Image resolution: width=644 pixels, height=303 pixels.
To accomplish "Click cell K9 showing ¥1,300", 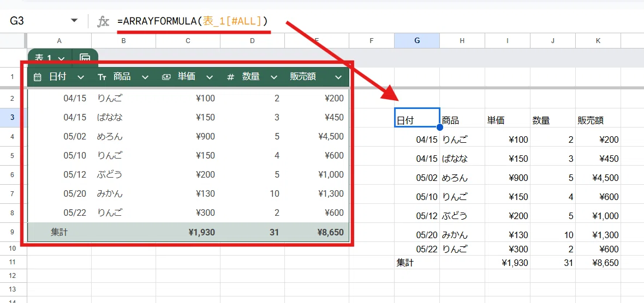I will coord(598,233).
